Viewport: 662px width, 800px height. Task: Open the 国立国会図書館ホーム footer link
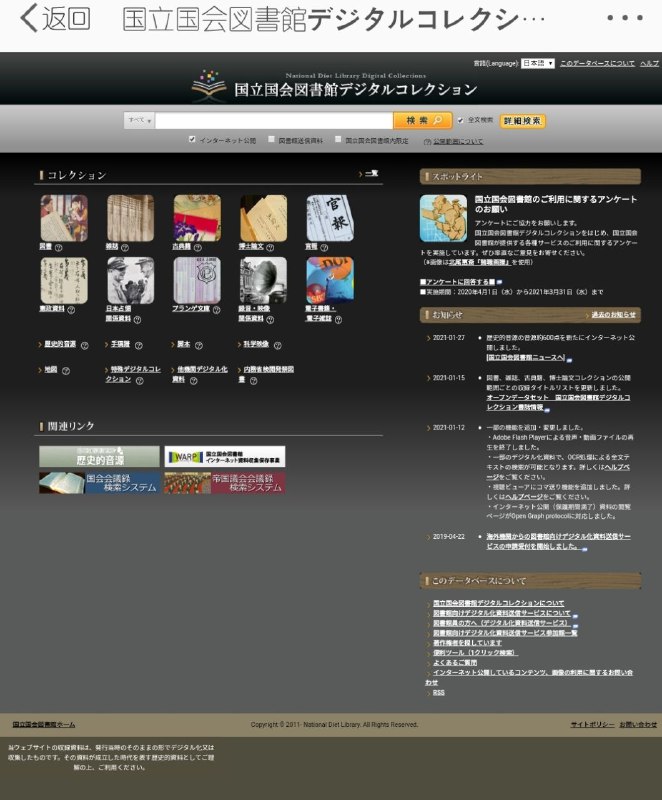click(44, 724)
